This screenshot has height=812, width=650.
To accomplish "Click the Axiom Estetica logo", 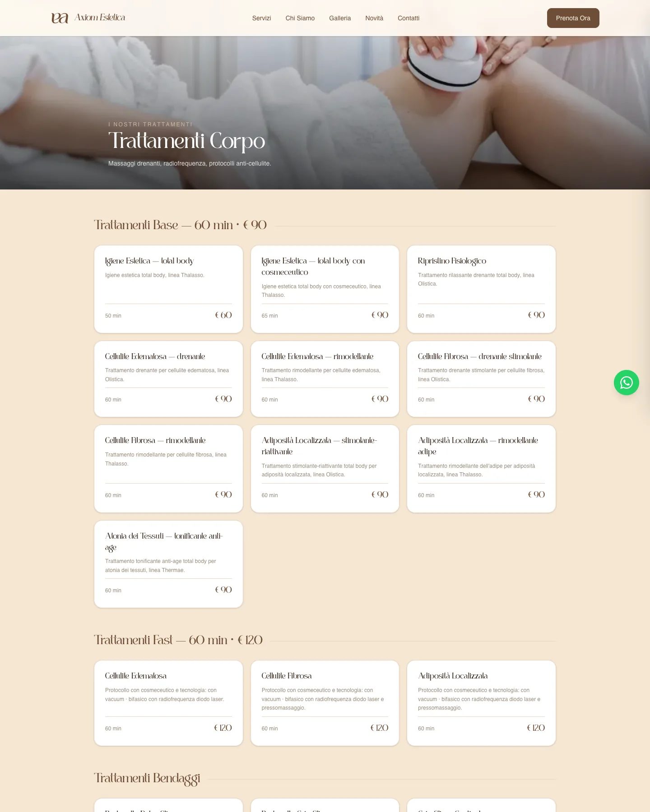I will tap(88, 18).
